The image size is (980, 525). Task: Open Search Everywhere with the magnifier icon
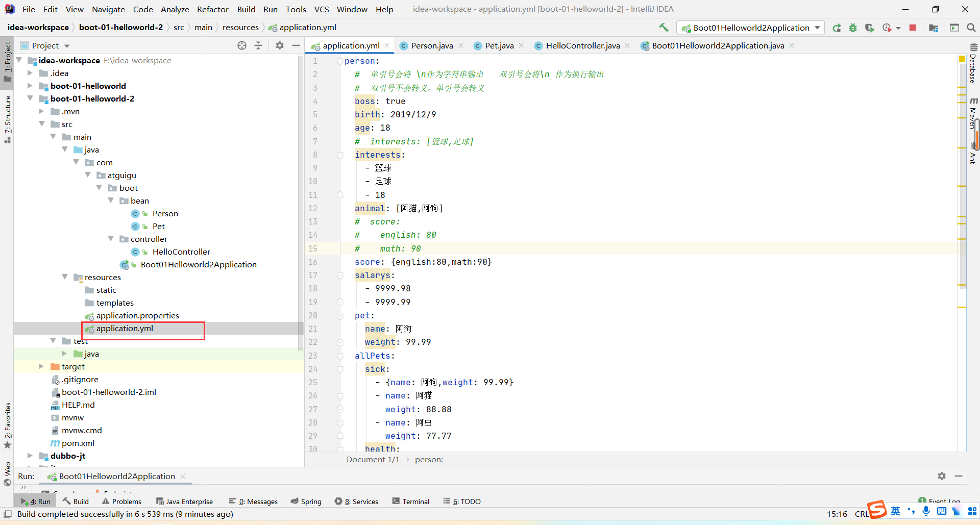pos(971,28)
